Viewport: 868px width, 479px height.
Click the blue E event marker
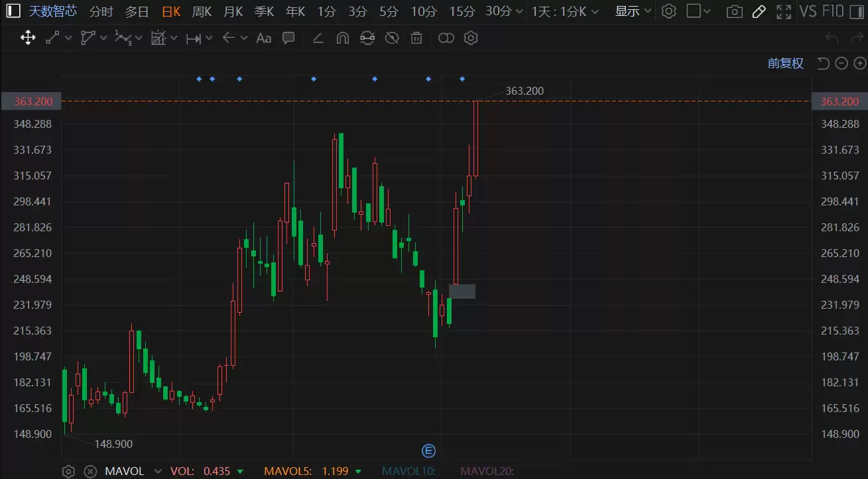point(428,451)
